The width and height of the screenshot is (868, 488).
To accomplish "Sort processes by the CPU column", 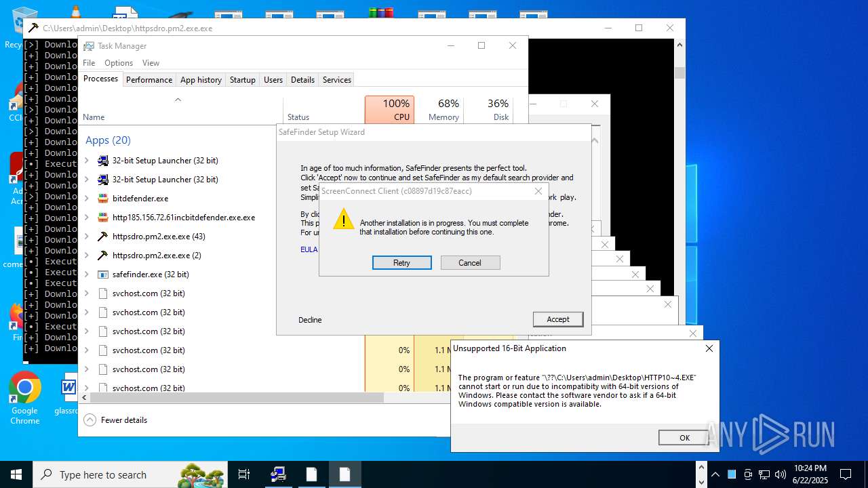I will click(389, 110).
